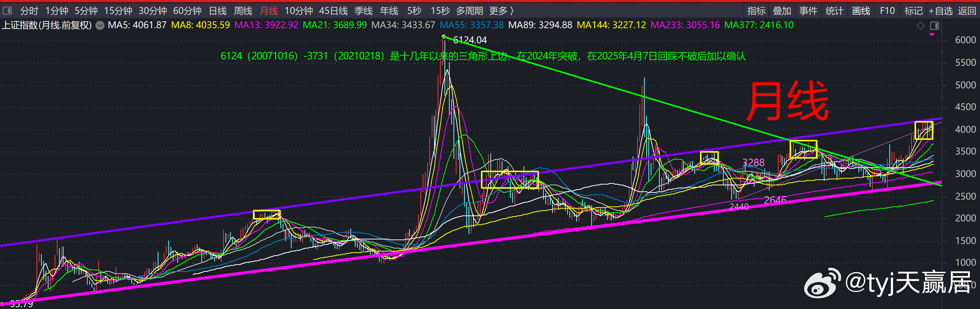Toggle the right side panel icon
Image resolution: width=980 pixels, height=309 pixels.
934,26
